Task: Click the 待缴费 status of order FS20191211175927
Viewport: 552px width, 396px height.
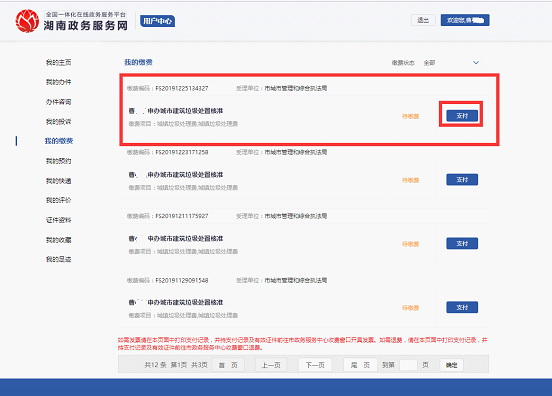Action: [410, 244]
